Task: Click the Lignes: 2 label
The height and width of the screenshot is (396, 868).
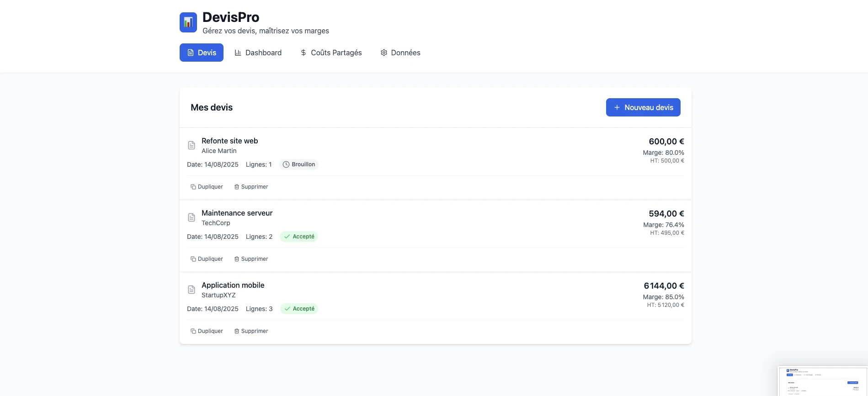Action: (259, 237)
